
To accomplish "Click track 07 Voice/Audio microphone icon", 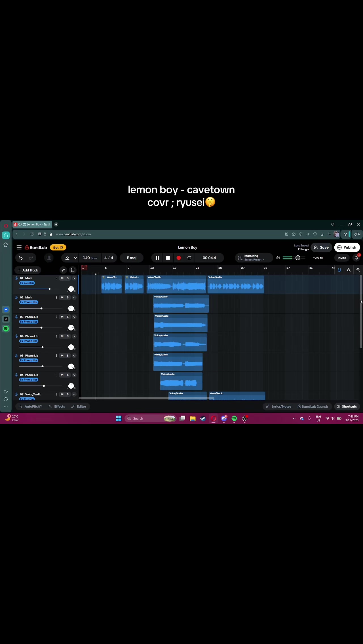I will coord(16,394).
